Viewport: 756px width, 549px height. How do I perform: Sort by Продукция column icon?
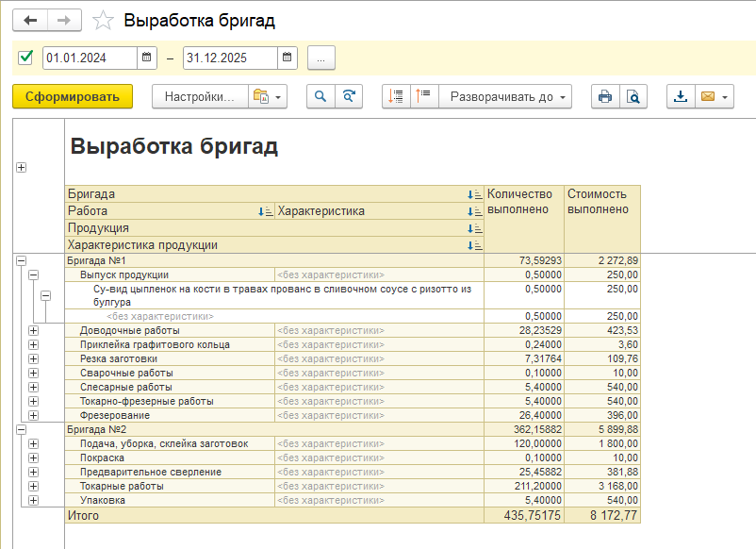click(x=474, y=228)
